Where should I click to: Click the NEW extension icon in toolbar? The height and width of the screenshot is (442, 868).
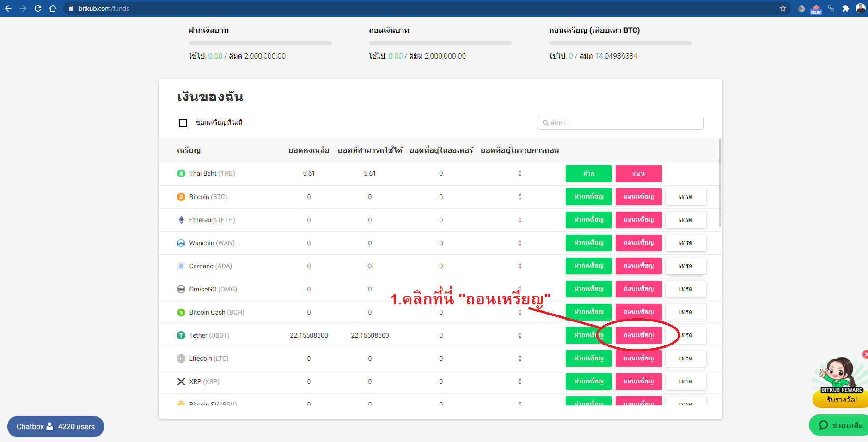tap(816, 9)
